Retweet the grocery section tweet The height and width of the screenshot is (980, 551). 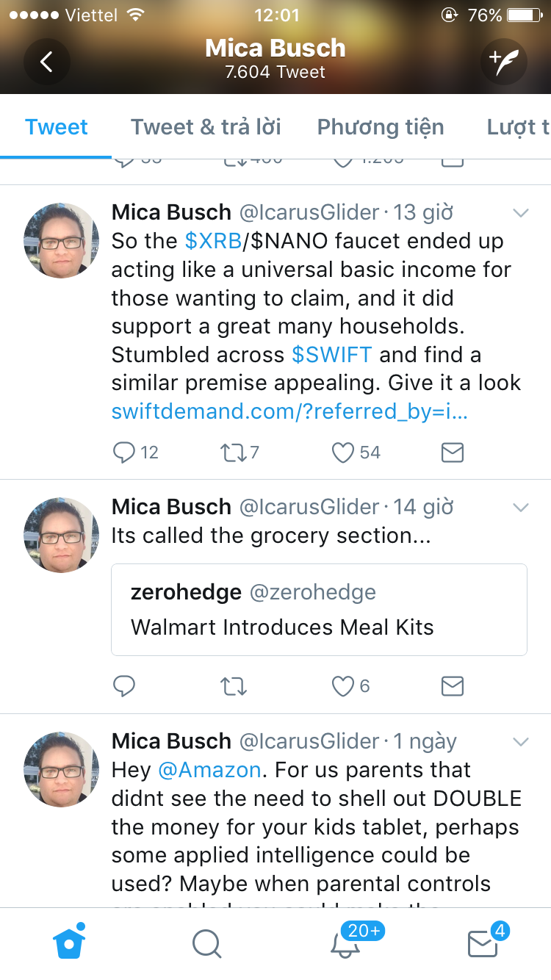[234, 686]
